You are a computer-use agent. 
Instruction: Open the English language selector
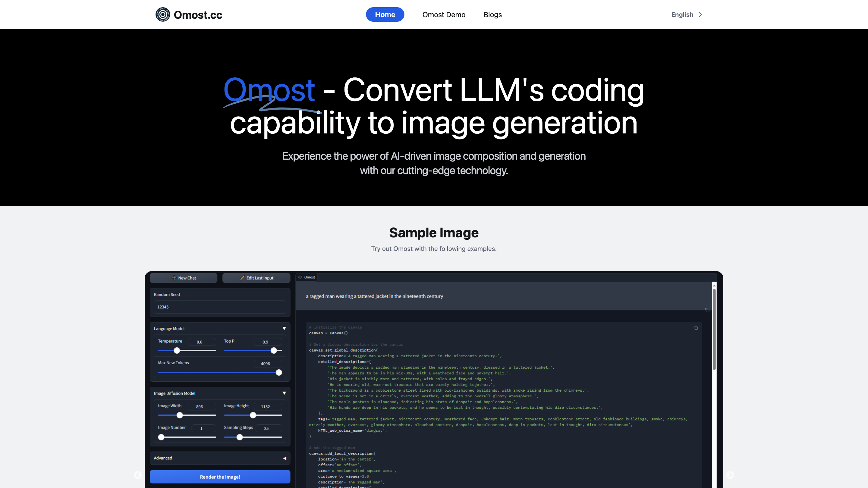pos(682,14)
